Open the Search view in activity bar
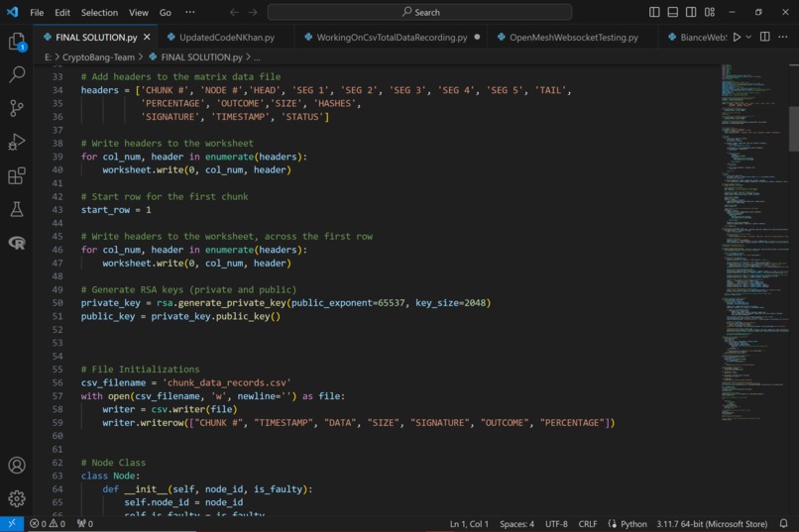 coord(17,75)
